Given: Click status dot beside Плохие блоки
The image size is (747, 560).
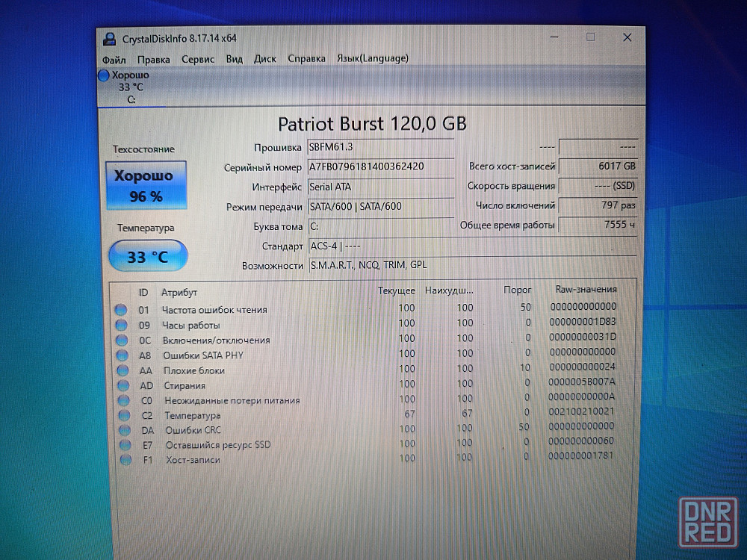Looking at the screenshot, I should pos(121,370).
